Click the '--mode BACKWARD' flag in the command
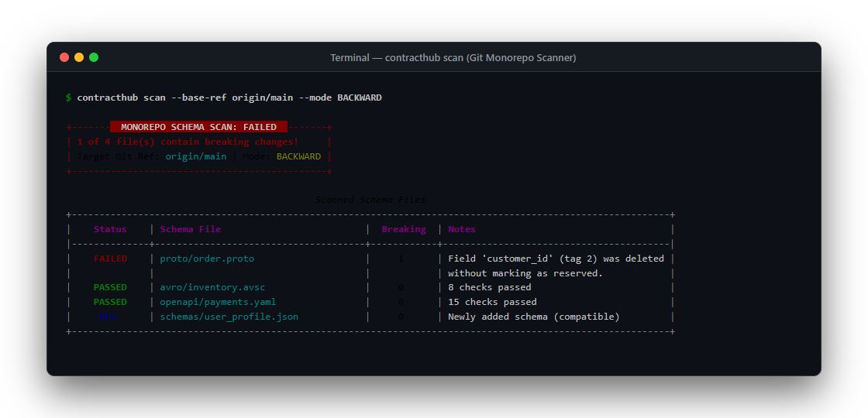 click(340, 98)
